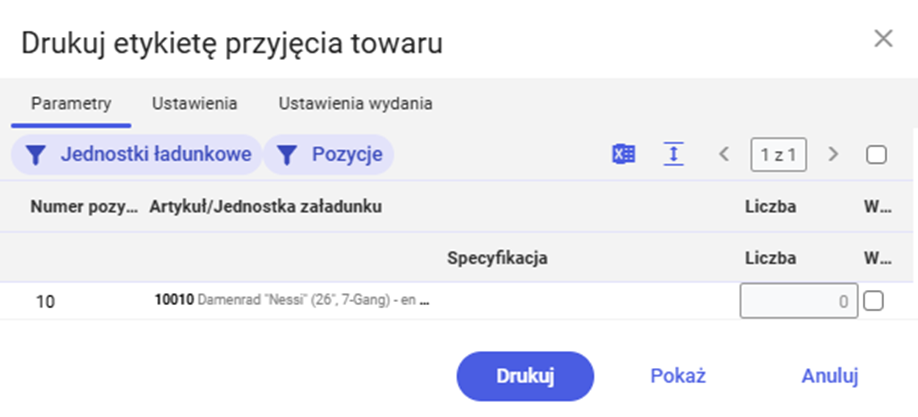Open the Ustawienia wydania tab
This screenshot has height=417, width=918.
355,104
